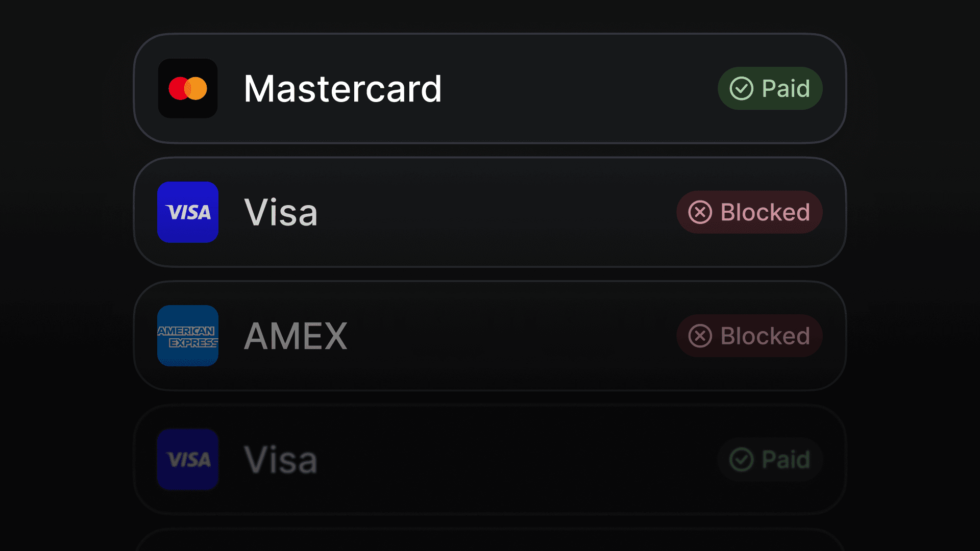Click the checkmark circle icon in Mastercard's Paid badge
The height and width of the screenshot is (551, 980).
[741, 88]
